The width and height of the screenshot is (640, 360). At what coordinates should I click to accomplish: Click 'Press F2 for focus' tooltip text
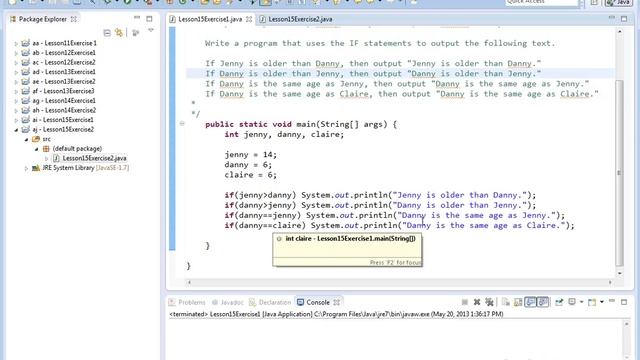pos(395,262)
